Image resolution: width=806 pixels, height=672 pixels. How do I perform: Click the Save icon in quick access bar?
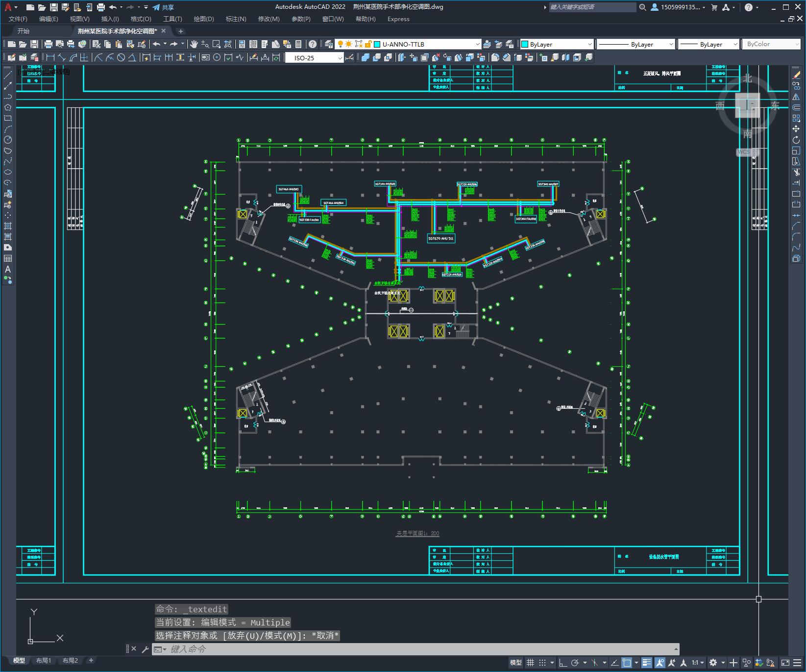point(54,7)
